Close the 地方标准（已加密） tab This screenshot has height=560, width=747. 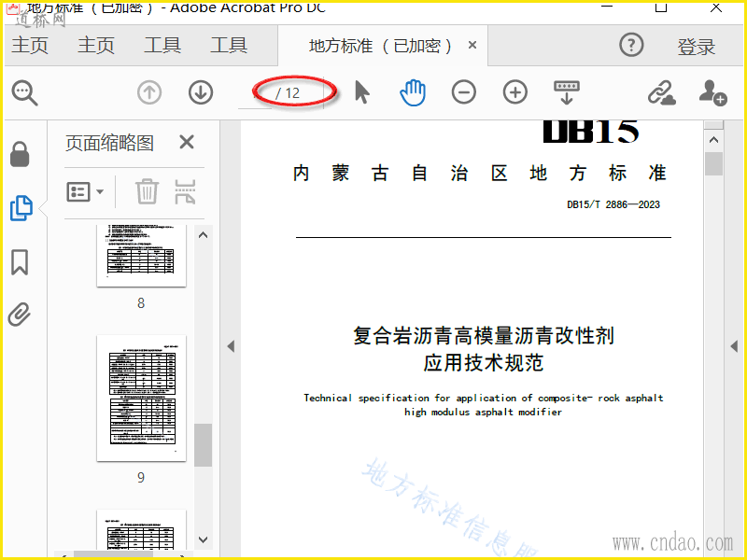tap(472, 45)
